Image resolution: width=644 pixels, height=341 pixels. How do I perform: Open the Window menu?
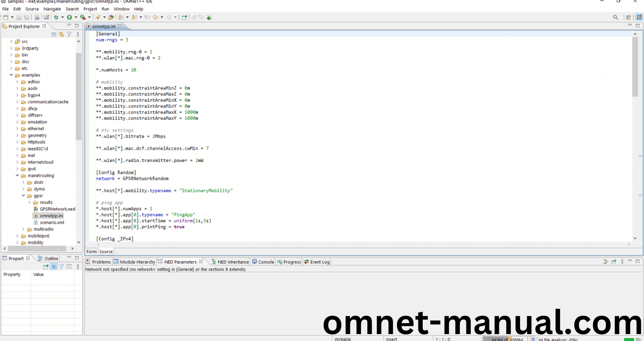(121, 9)
